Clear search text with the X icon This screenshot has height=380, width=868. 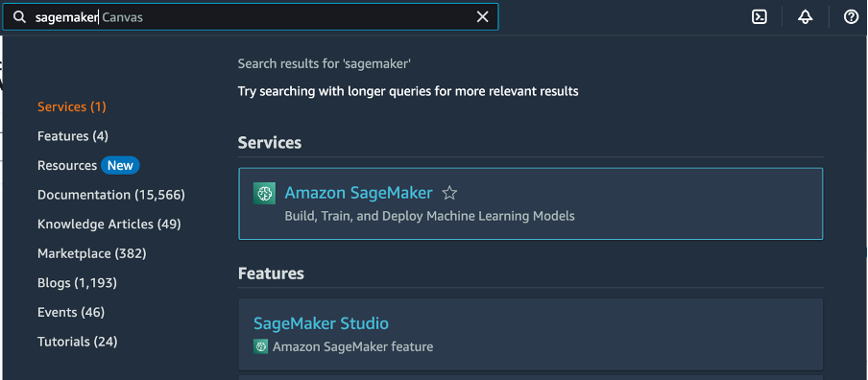[483, 17]
